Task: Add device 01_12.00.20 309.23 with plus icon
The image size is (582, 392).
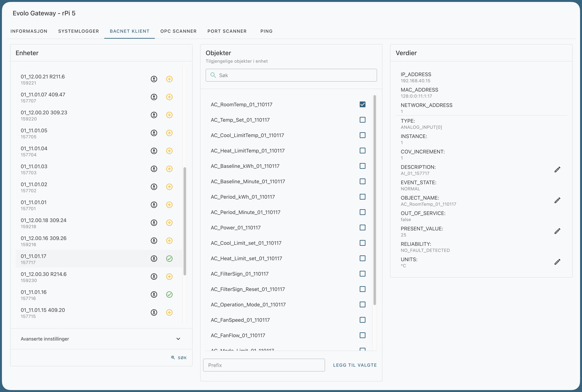Action: (x=169, y=115)
